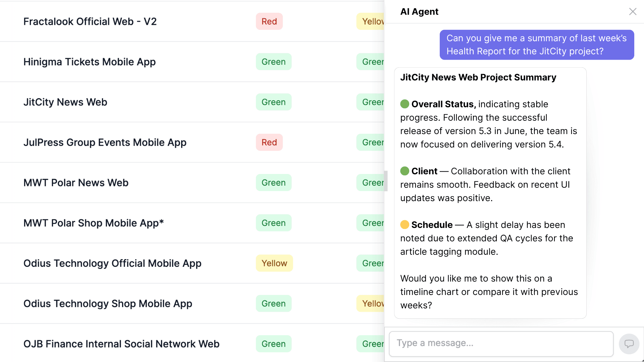Click the AI Agent panel title
This screenshot has height=362, width=644.
(419, 11)
